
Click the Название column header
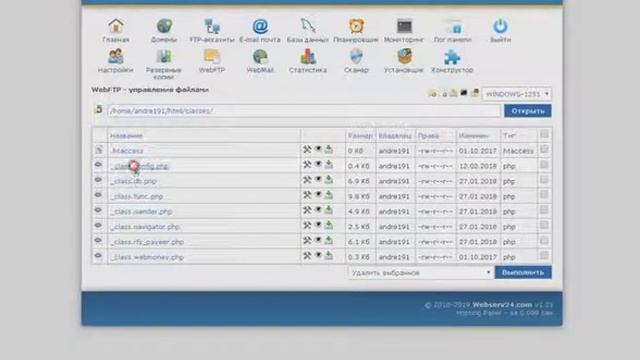126,136
